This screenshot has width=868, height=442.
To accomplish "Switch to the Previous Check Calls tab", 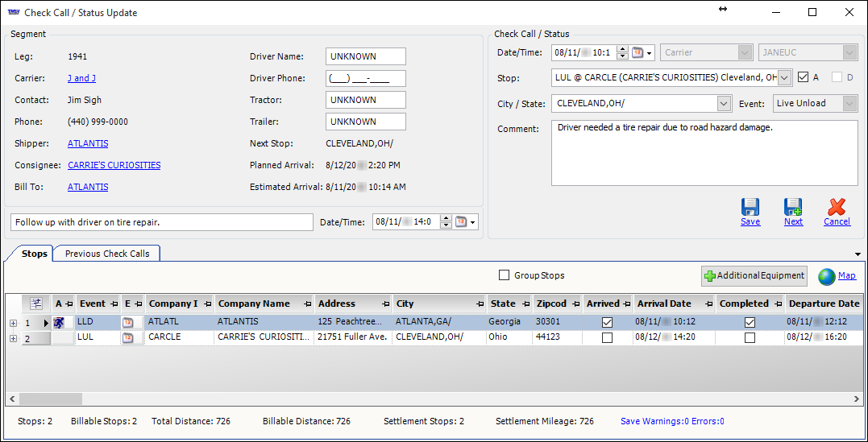I will (107, 254).
